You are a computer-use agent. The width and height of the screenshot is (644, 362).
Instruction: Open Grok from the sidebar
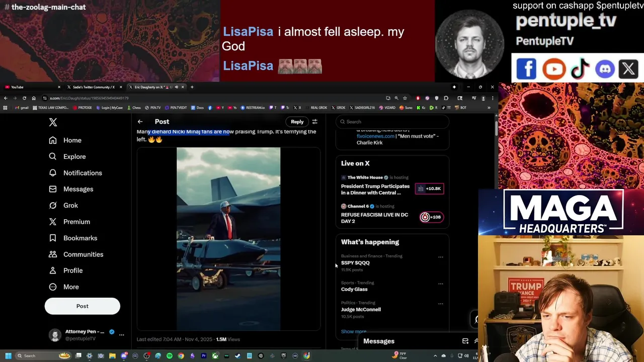(x=63, y=205)
